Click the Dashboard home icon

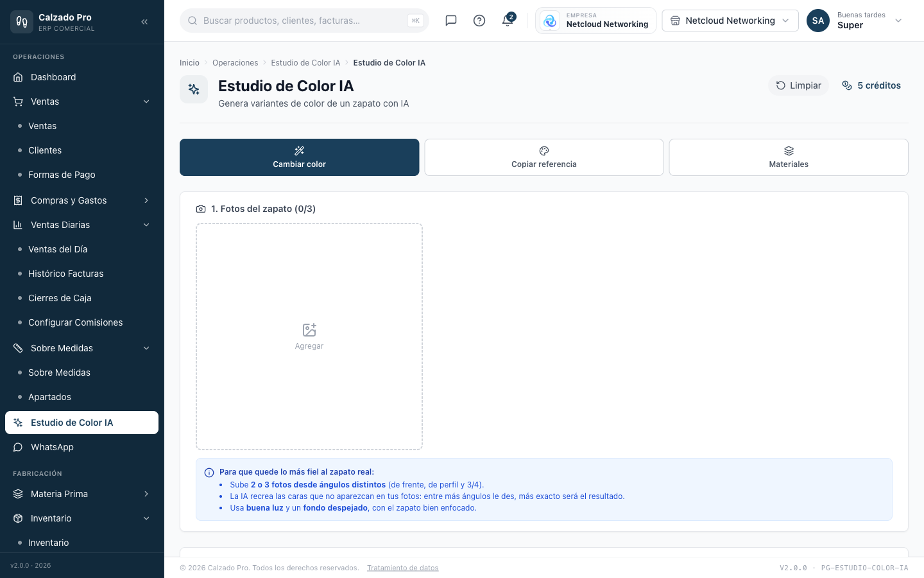(x=18, y=77)
